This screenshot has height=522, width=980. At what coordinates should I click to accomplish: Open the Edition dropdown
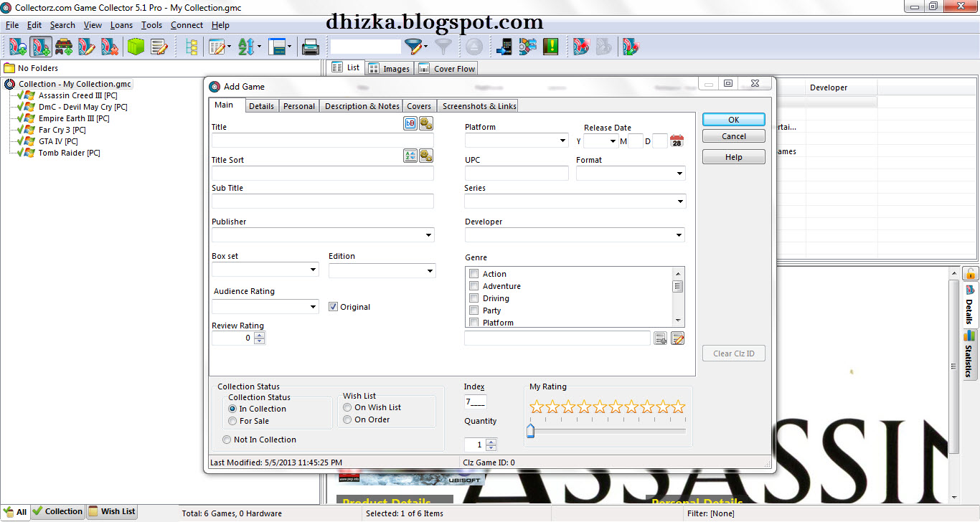(430, 271)
